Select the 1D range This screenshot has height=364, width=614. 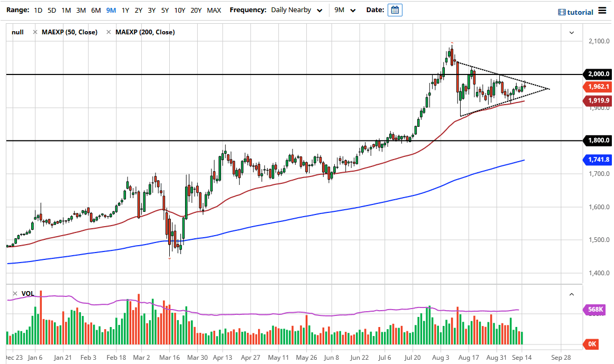pos(38,10)
